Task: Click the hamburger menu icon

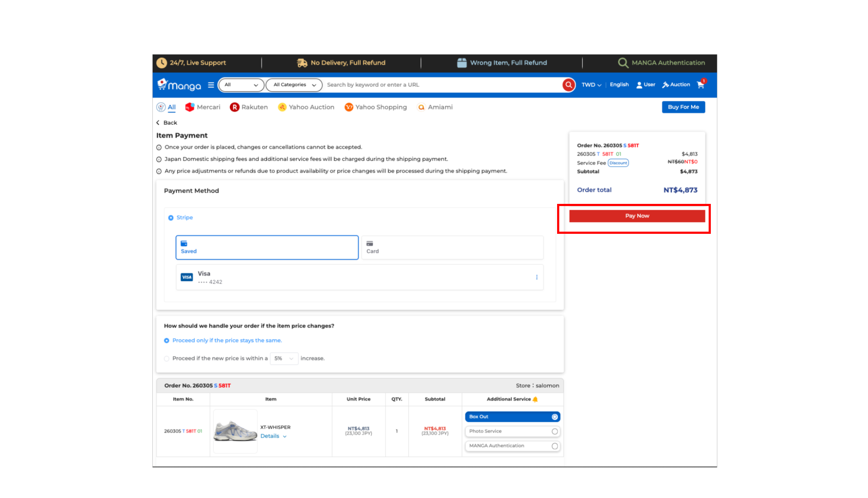Action: (211, 85)
